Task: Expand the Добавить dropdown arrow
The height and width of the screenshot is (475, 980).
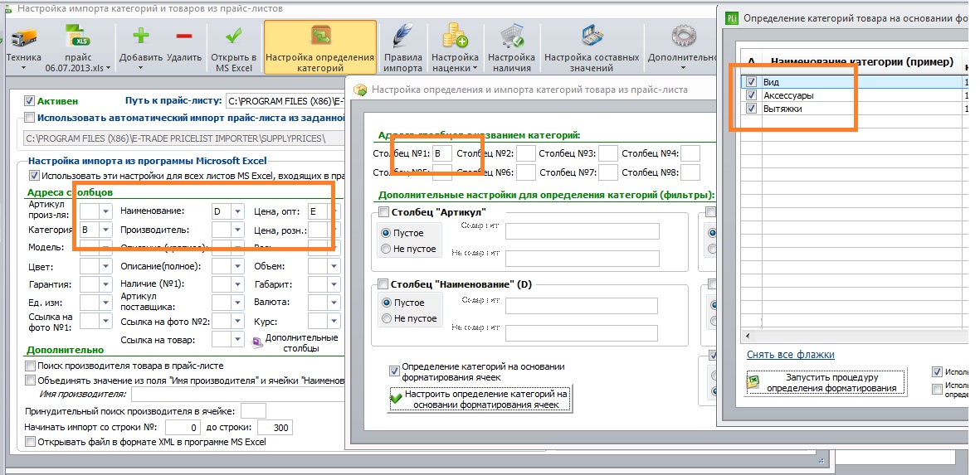Action: click(140, 67)
